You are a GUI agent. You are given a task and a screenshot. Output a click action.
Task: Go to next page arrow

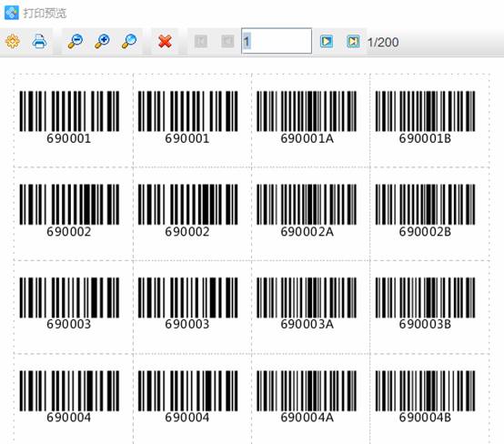(327, 42)
